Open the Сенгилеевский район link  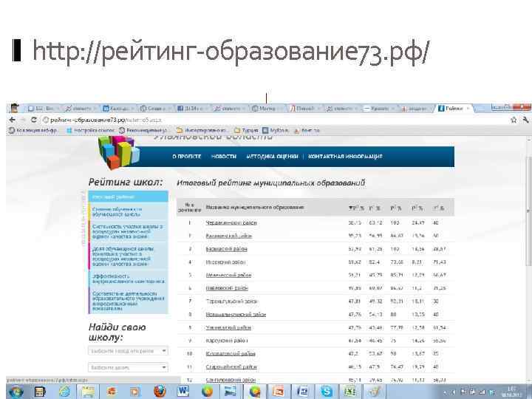pos(231,381)
